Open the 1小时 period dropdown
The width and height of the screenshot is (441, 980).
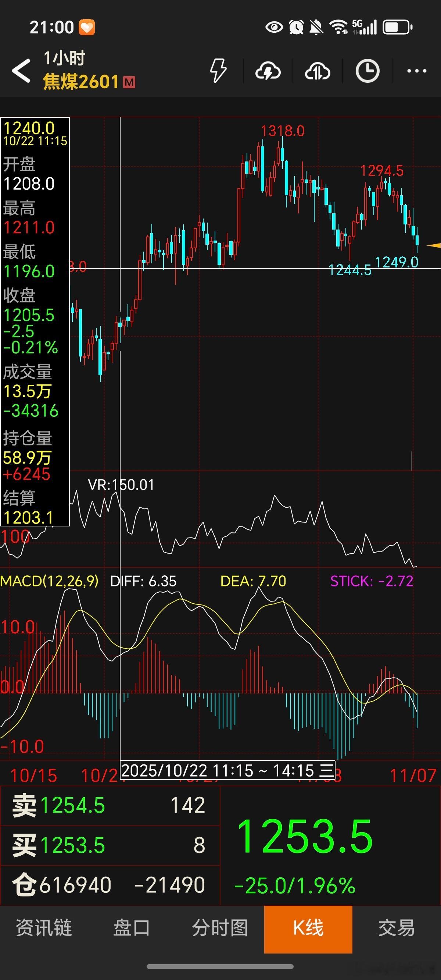(x=64, y=58)
